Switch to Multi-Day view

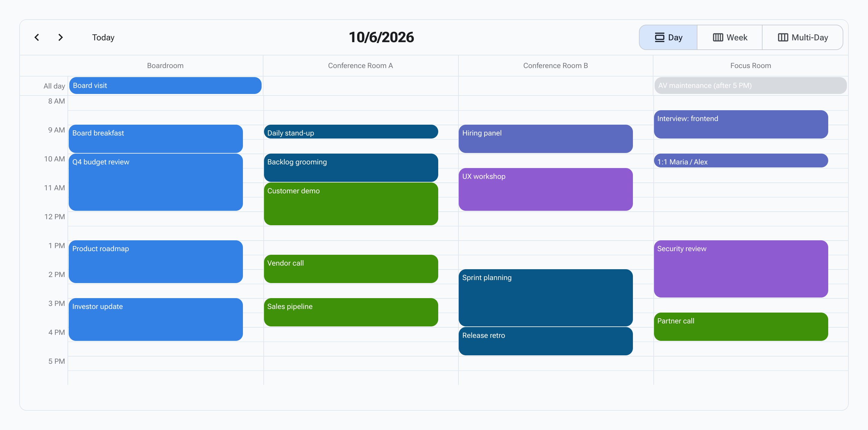[803, 37]
